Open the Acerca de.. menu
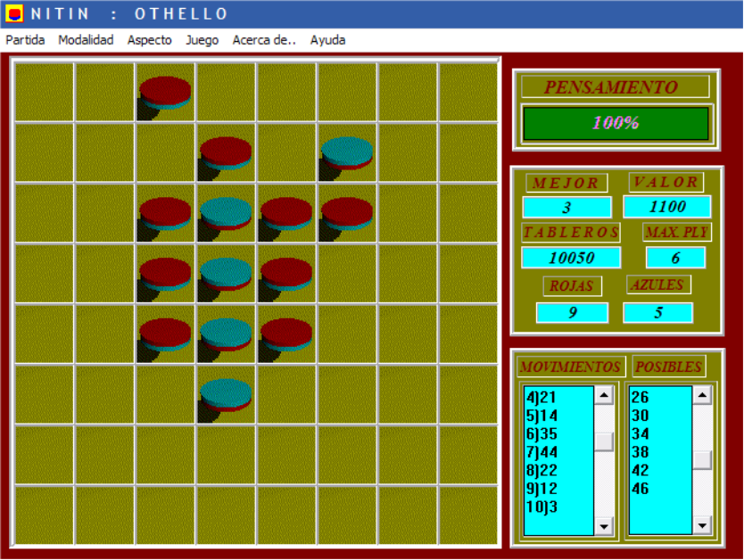Viewport: 744px width, 560px height. 264,40
